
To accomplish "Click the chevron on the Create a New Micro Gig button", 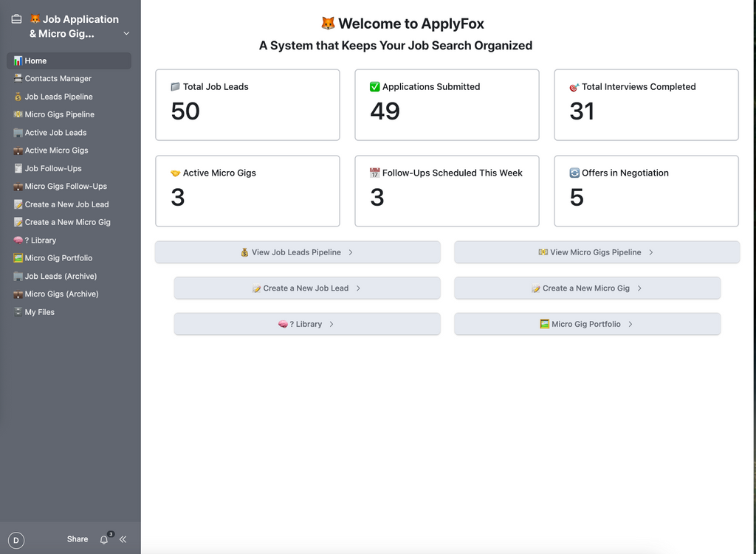I will (639, 288).
